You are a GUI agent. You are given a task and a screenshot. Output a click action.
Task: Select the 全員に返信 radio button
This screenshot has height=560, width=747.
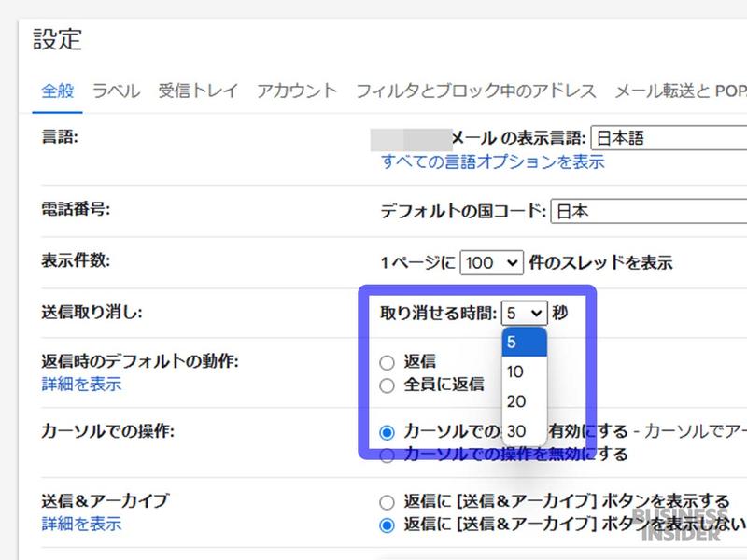point(387,385)
